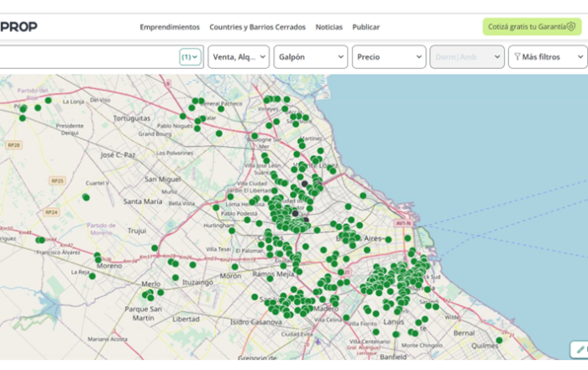
Task: Open the marker left of Francisco Álvarez
Action: pos(40,240)
